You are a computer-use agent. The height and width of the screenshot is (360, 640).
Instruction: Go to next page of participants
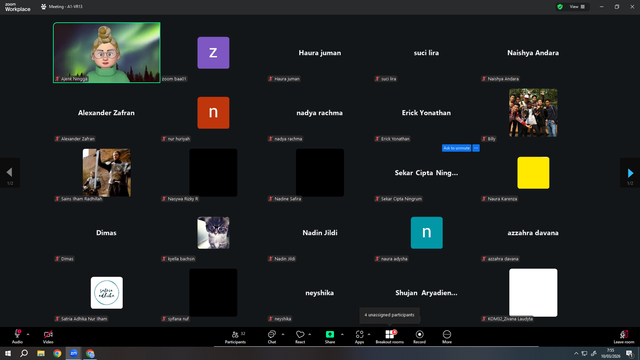630,173
